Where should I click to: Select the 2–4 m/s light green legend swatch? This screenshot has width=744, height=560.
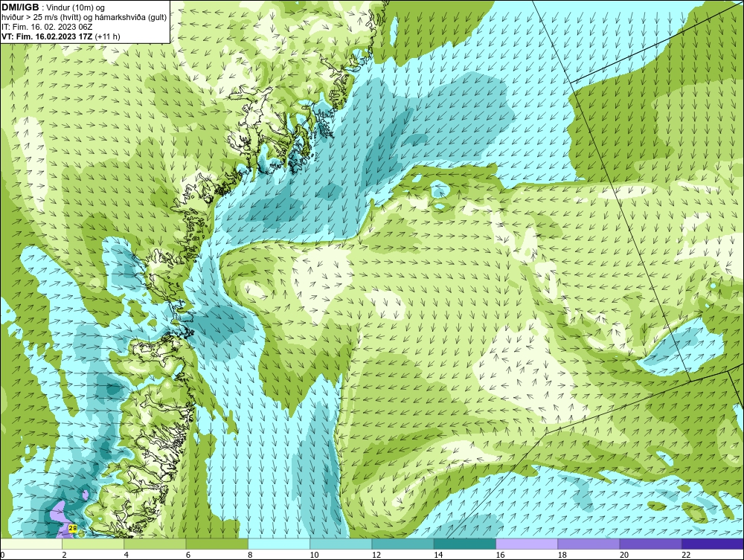click(x=93, y=544)
